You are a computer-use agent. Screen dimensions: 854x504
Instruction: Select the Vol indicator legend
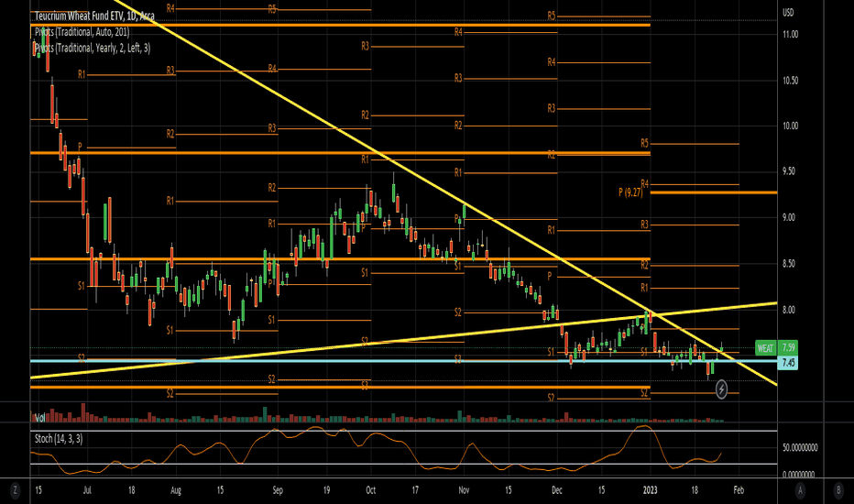(x=39, y=418)
